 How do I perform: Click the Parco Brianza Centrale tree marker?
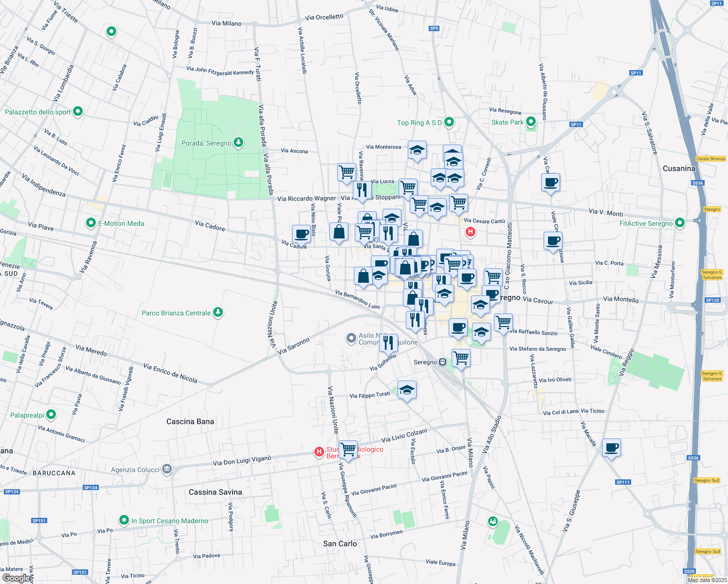218,312
